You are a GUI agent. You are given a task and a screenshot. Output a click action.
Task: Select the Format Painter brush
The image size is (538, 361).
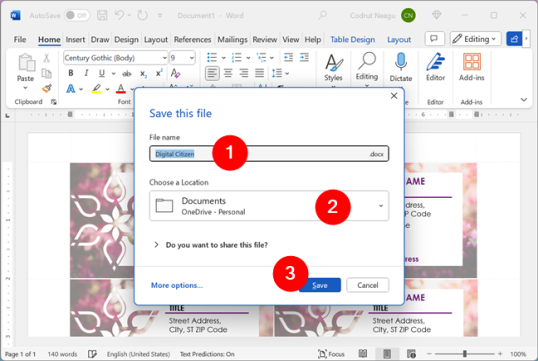pyautogui.click(x=47, y=89)
